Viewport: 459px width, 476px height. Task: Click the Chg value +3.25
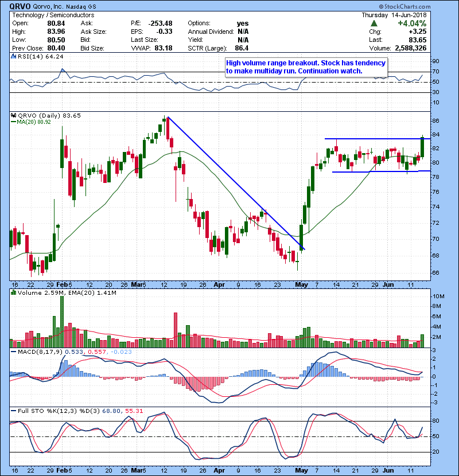coord(417,32)
